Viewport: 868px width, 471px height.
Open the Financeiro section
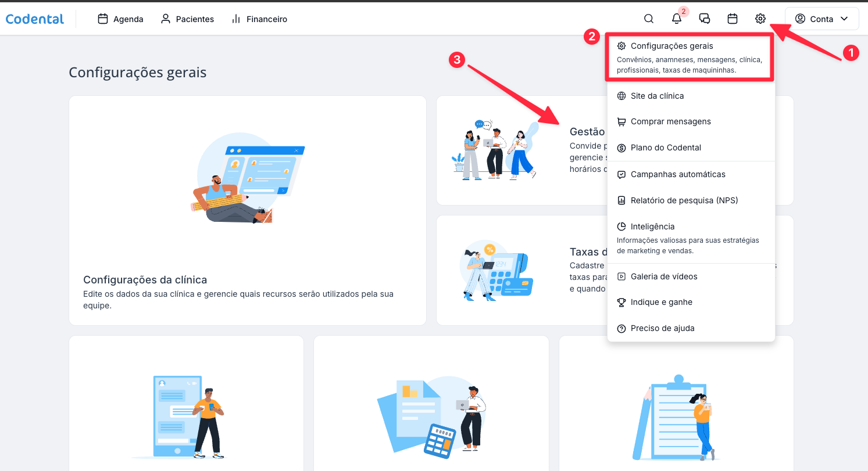point(259,19)
